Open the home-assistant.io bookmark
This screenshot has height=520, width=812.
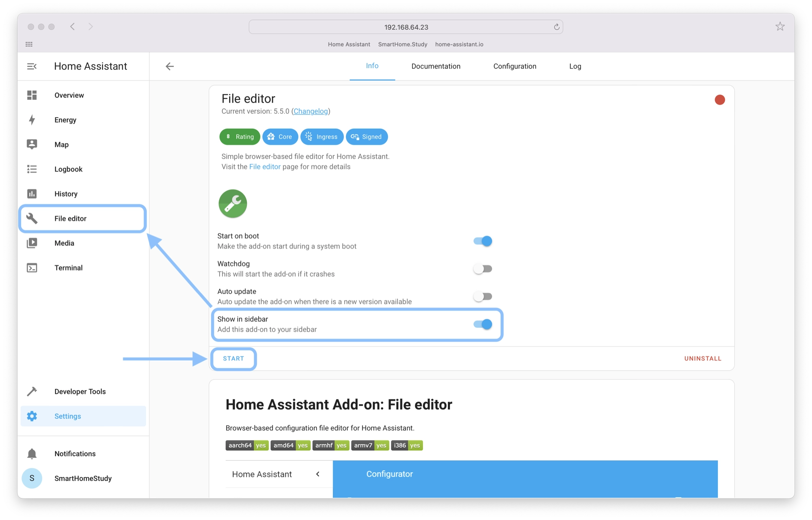click(459, 44)
